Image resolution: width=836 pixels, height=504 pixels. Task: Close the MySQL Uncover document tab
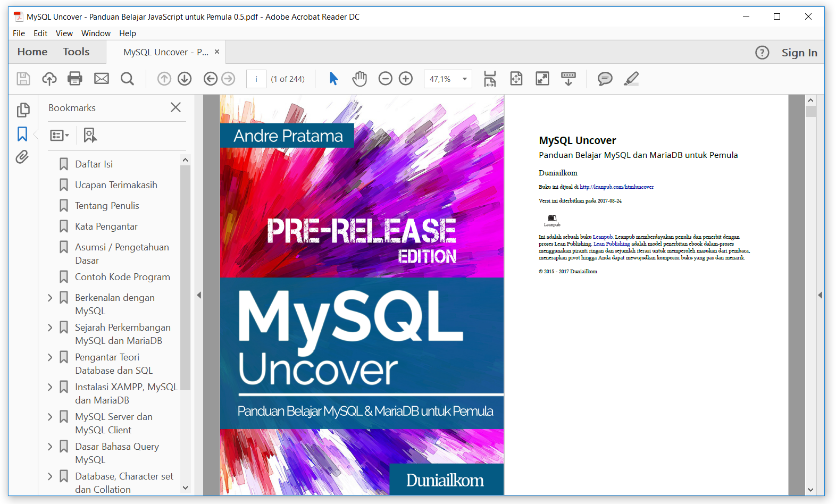217,52
